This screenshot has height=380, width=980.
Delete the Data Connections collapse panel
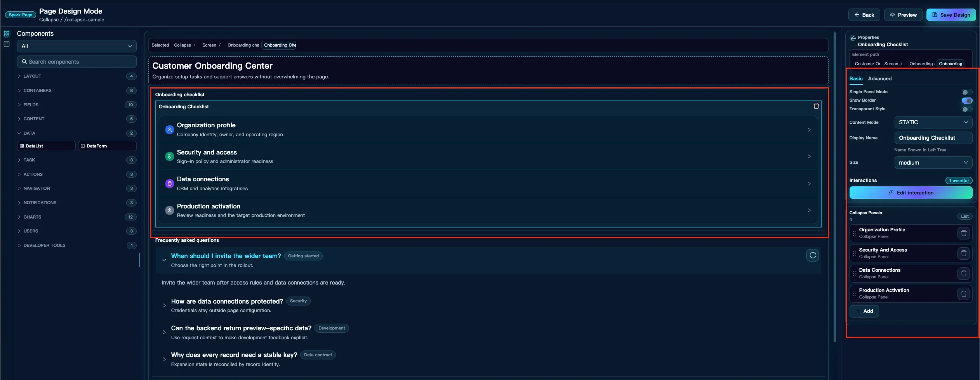pos(963,274)
